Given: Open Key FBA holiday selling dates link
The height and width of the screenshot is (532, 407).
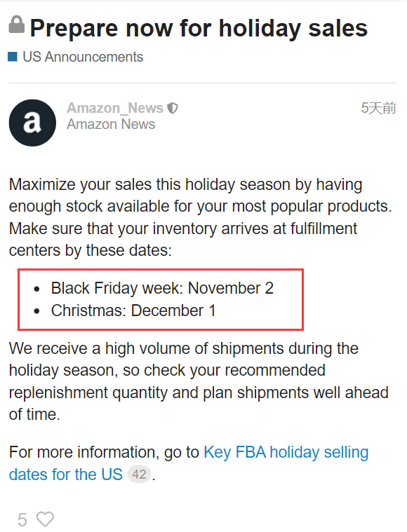Looking at the screenshot, I should 286,452.
